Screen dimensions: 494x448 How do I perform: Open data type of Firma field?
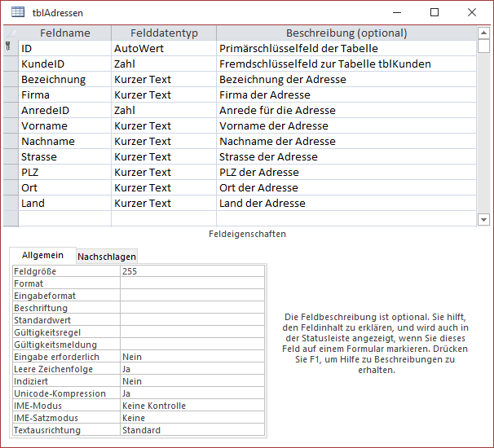pyautogui.click(x=164, y=94)
